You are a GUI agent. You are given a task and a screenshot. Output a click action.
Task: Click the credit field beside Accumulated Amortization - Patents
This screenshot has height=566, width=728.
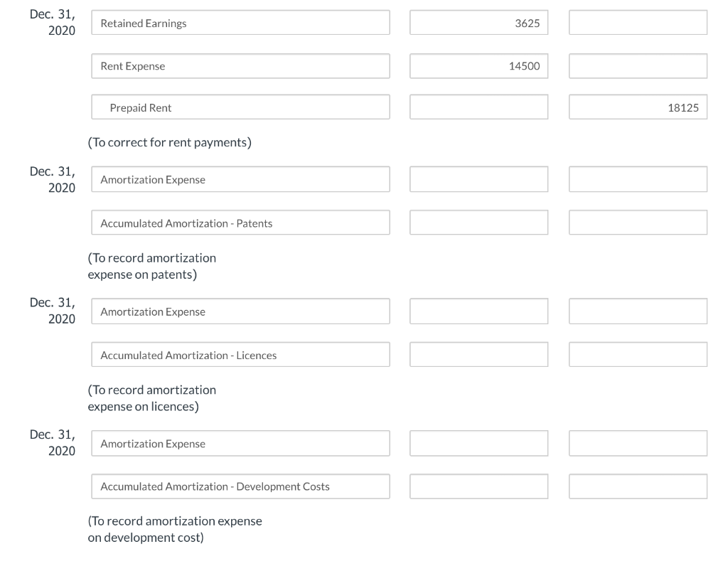coord(637,222)
